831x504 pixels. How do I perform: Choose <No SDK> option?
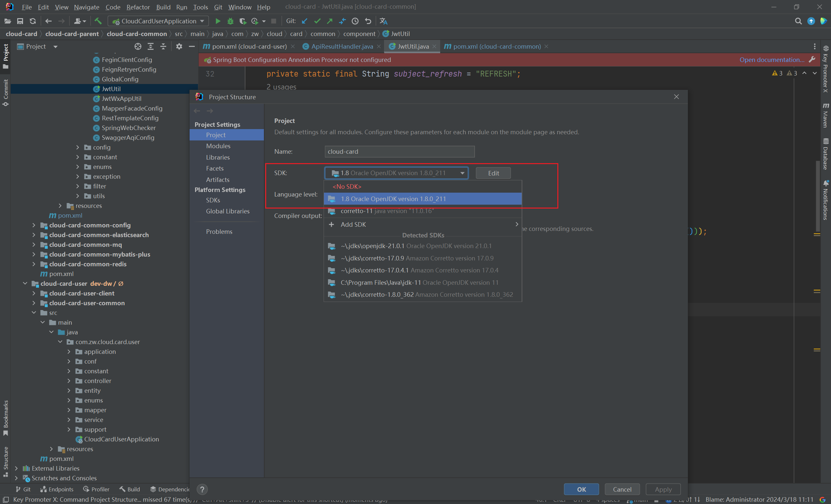pyautogui.click(x=423, y=186)
